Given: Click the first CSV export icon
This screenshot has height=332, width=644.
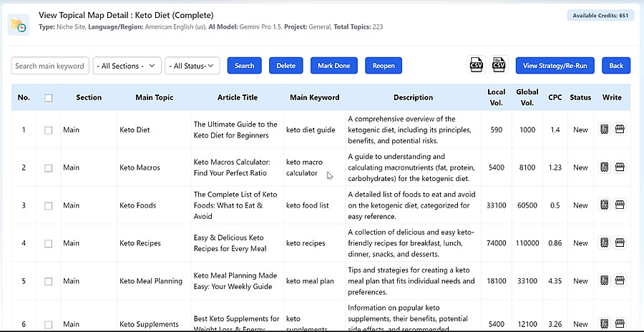Looking at the screenshot, I should [x=477, y=65].
